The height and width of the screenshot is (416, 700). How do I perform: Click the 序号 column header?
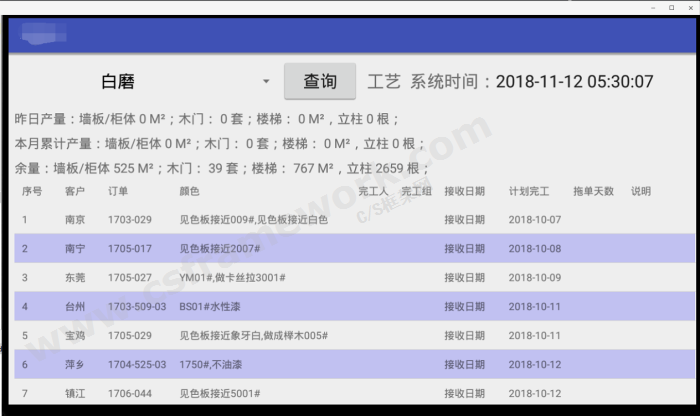click(32, 191)
